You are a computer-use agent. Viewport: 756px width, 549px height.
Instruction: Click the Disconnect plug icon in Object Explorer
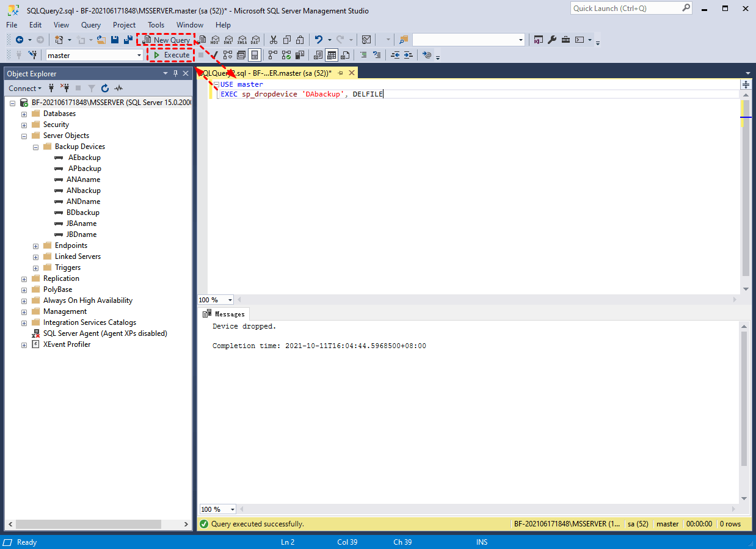65,88
